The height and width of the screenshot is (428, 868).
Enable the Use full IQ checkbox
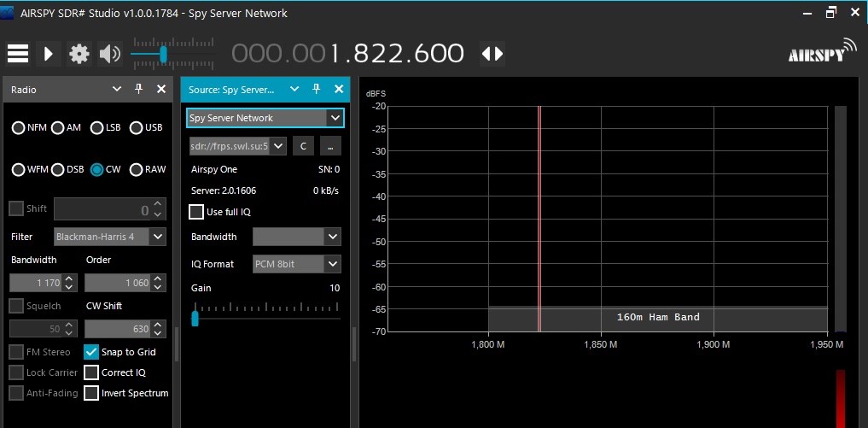(x=196, y=211)
